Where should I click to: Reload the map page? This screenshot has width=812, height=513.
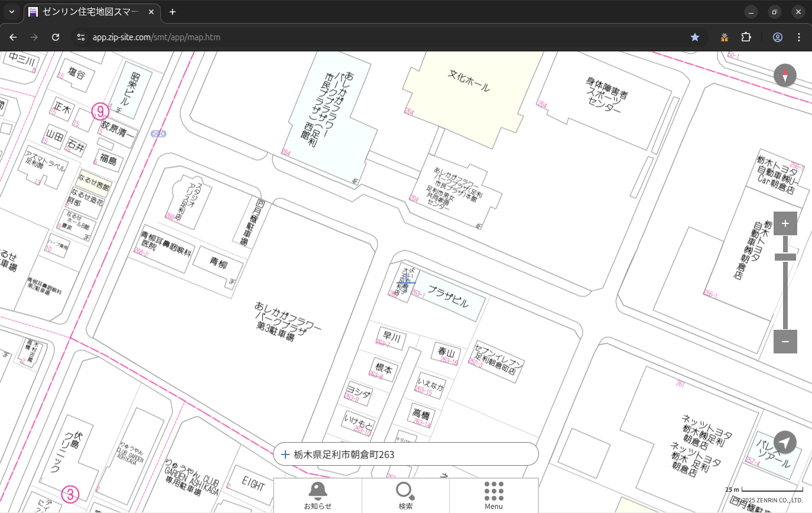[56, 37]
